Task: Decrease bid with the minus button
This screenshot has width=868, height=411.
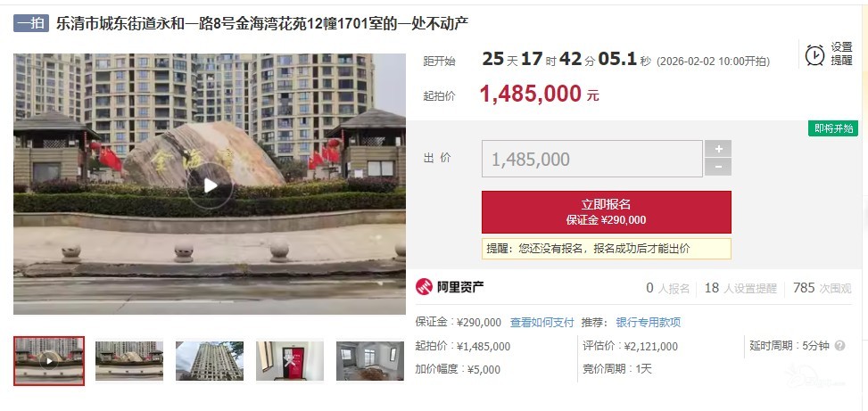Action: [718, 167]
